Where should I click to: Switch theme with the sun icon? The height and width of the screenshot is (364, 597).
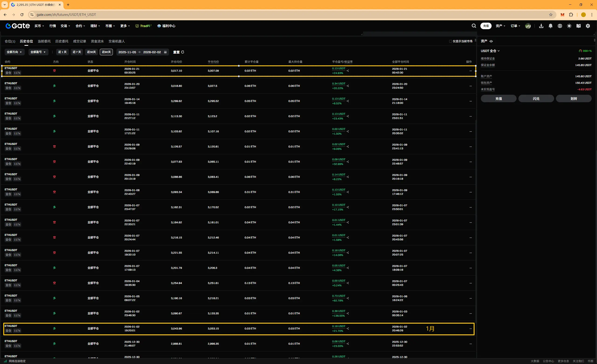pos(569,26)
